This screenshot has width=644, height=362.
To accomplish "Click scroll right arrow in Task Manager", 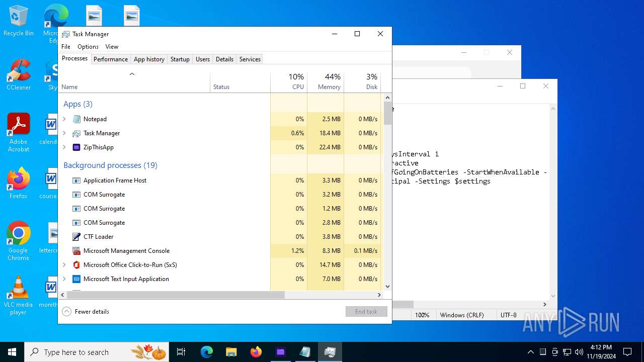I will click(380, 295).
